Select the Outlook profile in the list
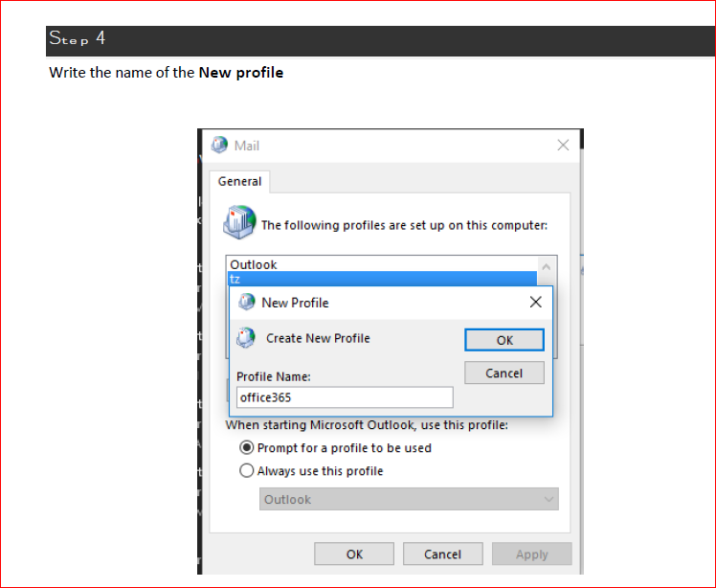 (382, 264)
